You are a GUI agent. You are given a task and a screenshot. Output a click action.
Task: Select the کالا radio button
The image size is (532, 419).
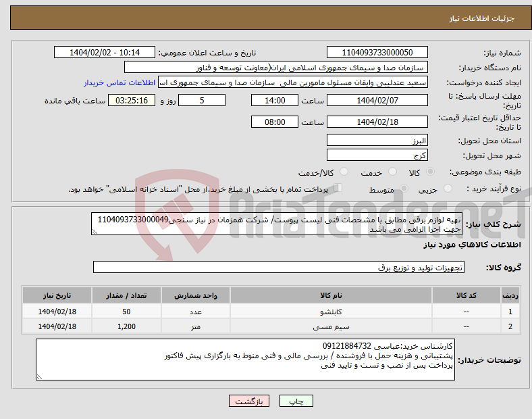pyautogui.click(x=430, y=172)
